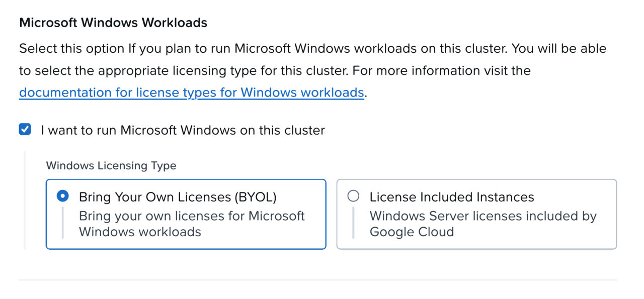Click the Bring Your Own Licenses card

click(x=186, y=214)
